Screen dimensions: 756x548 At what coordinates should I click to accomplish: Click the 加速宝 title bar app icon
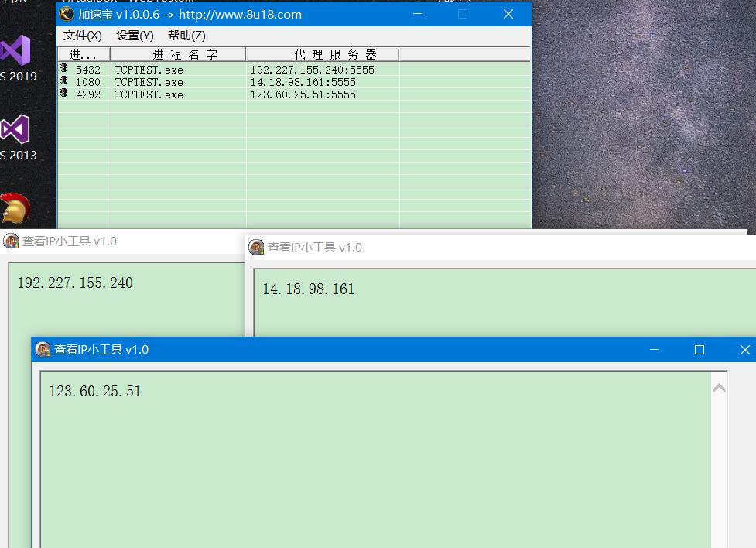tap(66, 15)
